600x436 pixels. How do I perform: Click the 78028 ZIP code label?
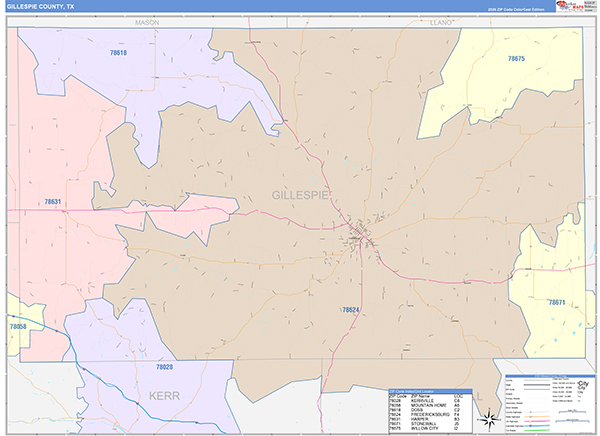[x=164, y=367]
